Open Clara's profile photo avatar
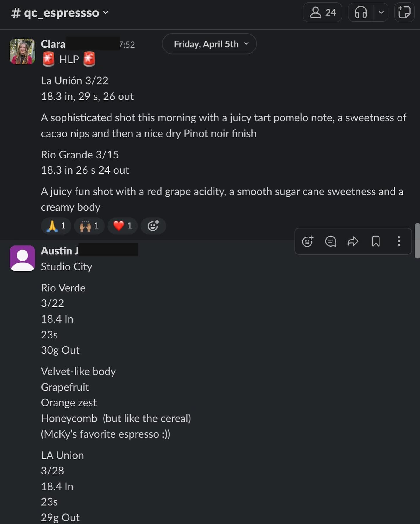Screen dimensions: 420x524 pos(22,51)
